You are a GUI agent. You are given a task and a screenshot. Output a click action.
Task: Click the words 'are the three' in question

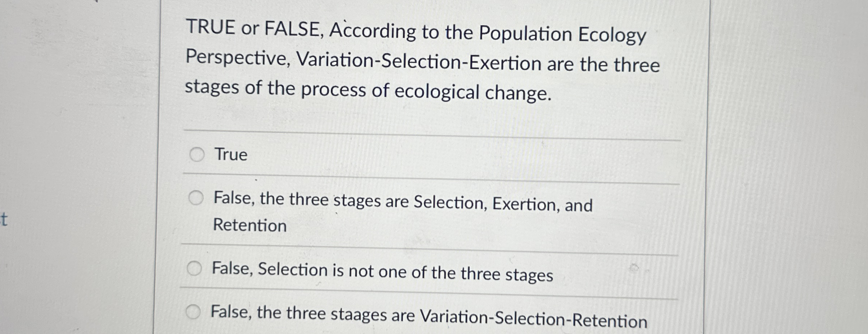click(x=603, y=65)
